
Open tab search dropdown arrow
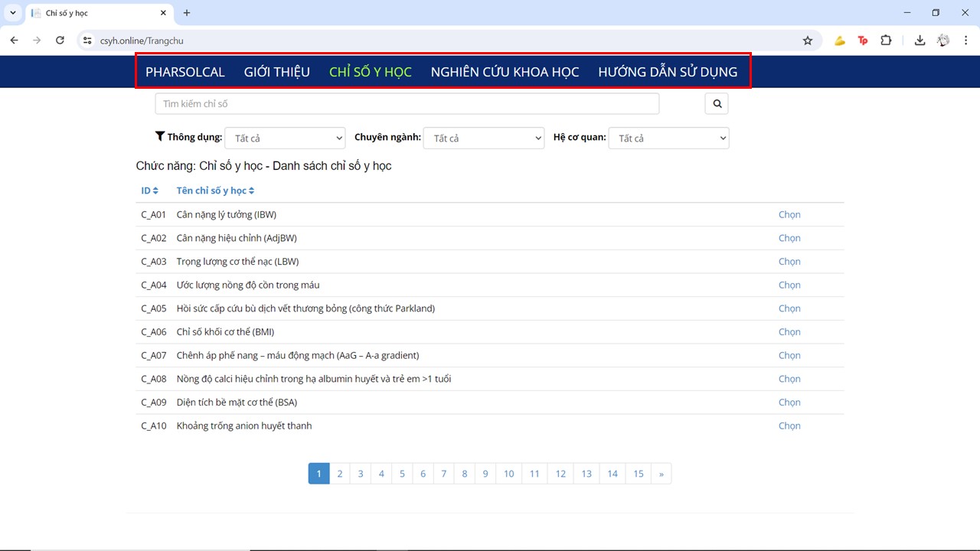pyautogui.click(x=13, y=13)
